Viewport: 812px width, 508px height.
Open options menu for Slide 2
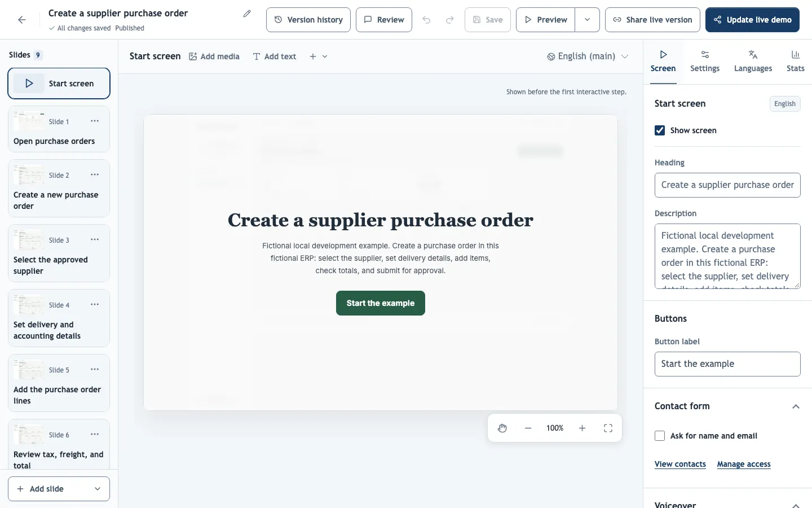95,175
